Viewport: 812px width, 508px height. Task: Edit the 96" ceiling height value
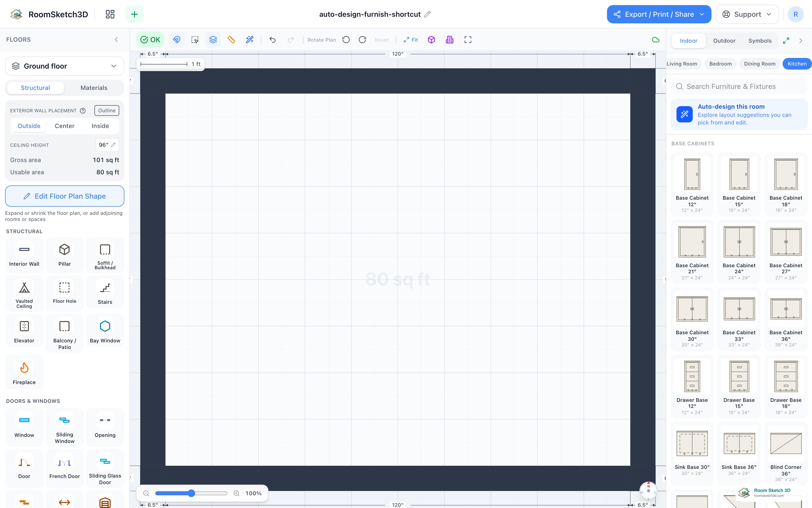(107, 145)
